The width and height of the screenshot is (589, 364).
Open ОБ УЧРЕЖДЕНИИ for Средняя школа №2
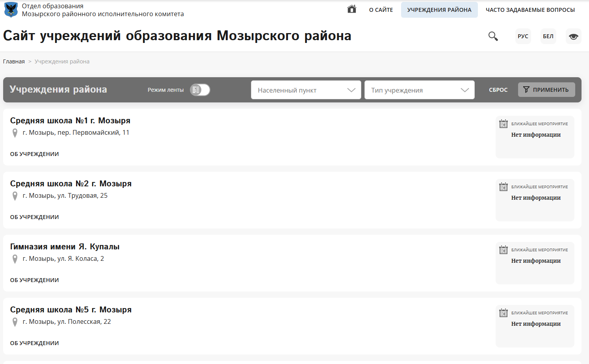click(x=35, y=217)
